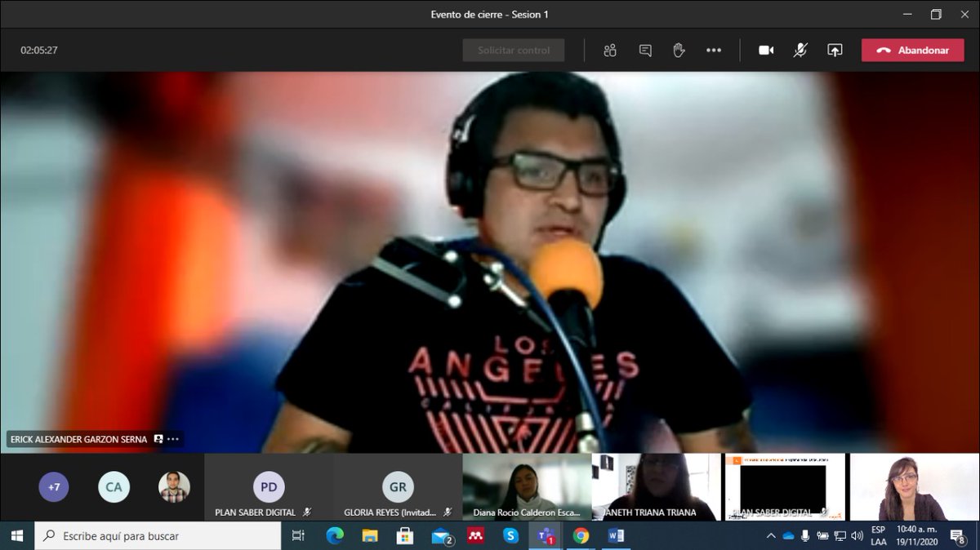
Task: Expand the hidden system tray icons
Action: click(771, 536)
